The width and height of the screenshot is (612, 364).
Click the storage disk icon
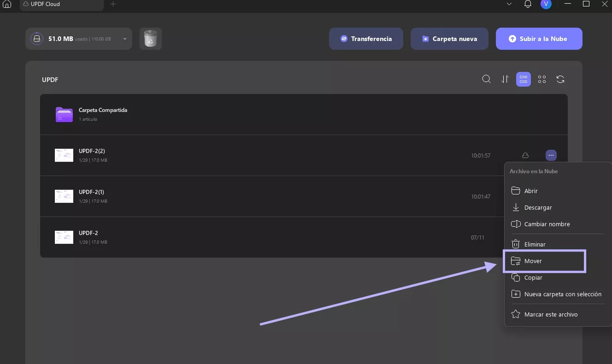(x=37, y=39)
